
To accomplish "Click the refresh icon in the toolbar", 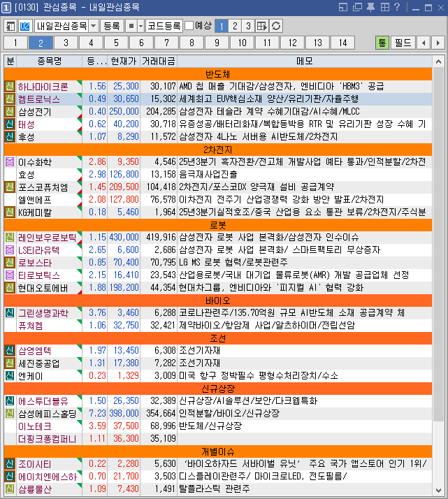I will [x=276, y=26].
